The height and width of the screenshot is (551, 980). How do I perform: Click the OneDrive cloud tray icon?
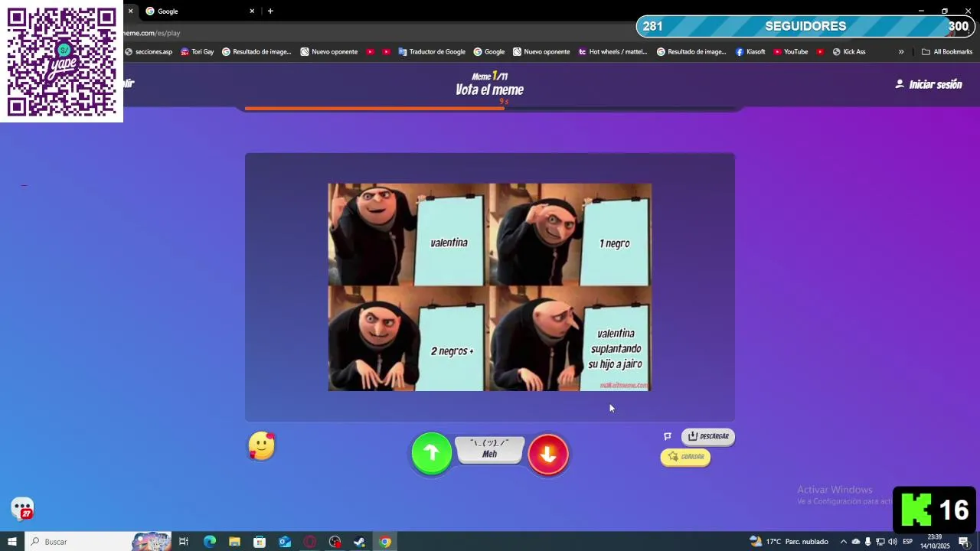[856, 542]
